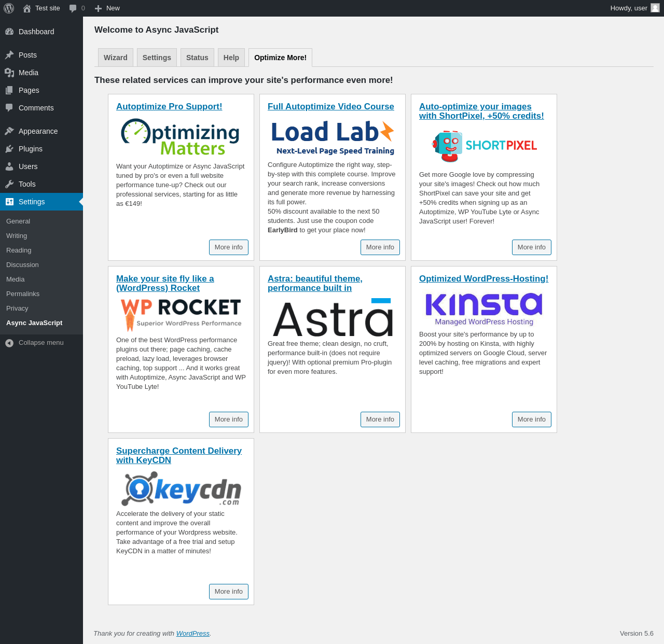This screenshot has width=664, height=644.
Task: Open Discussion settings submenu
Action: (x=41, y=265)
